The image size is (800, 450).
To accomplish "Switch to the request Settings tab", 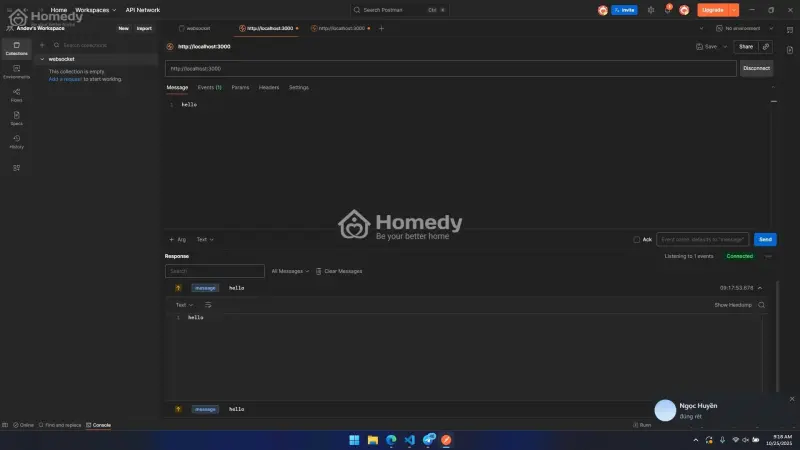I will pos(298,88).
